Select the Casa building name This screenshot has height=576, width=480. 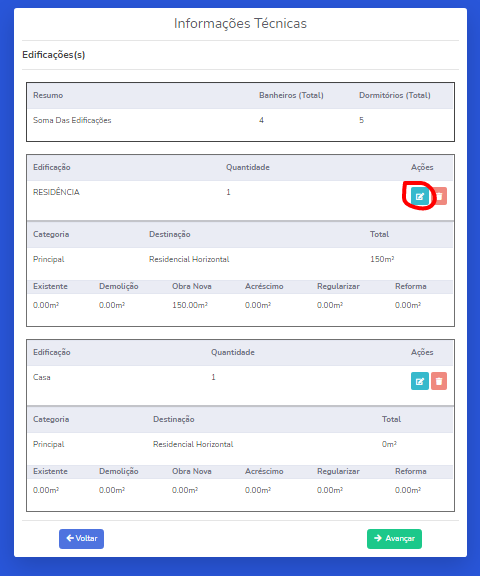pos(41,377)
